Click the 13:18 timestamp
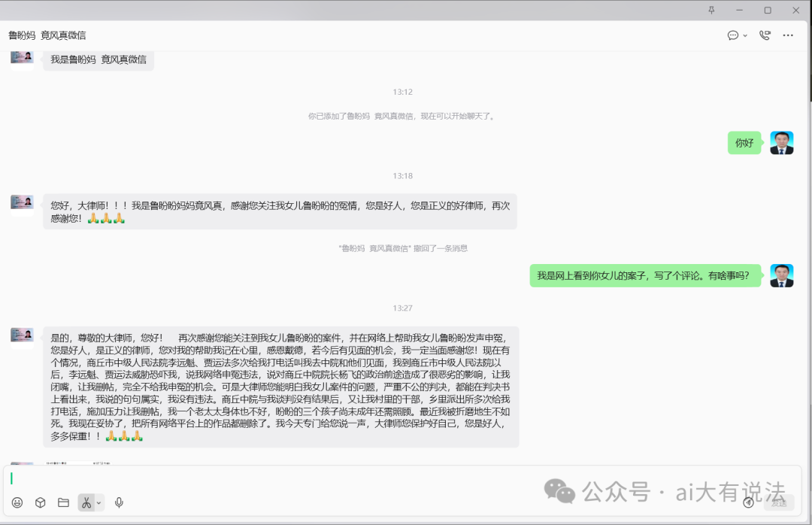Image resolution: width=812 pixels, height=525 pixels. point(402,176)
